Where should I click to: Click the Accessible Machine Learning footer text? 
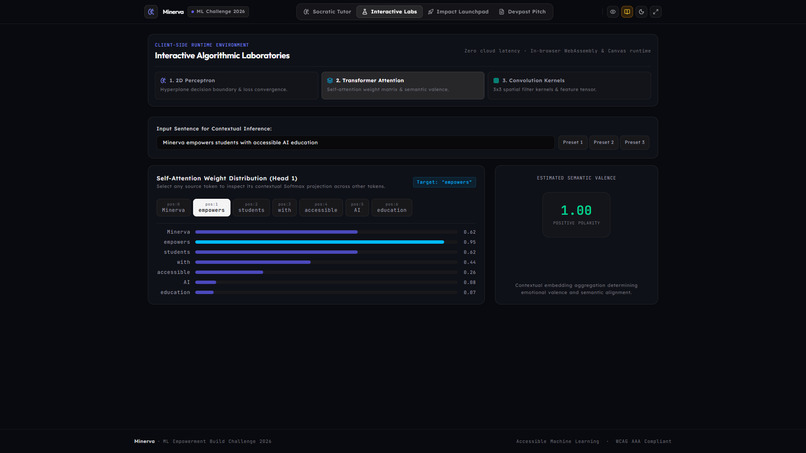pos(558,441)
